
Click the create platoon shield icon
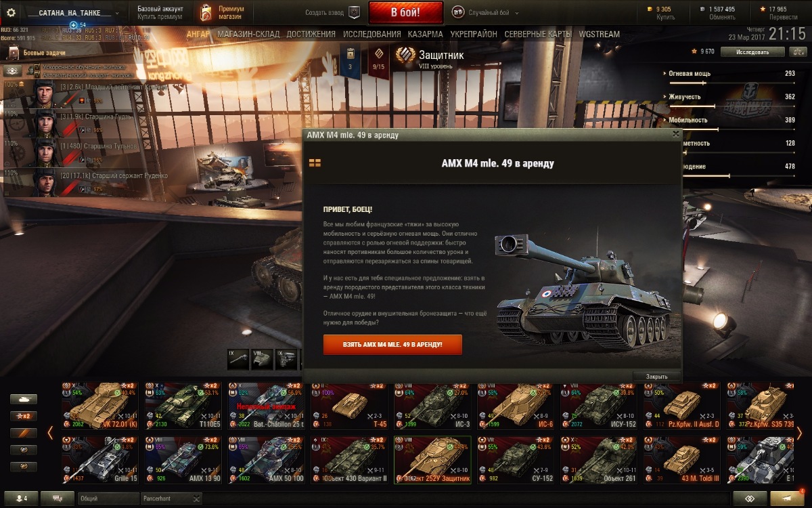tap(354, 13)
